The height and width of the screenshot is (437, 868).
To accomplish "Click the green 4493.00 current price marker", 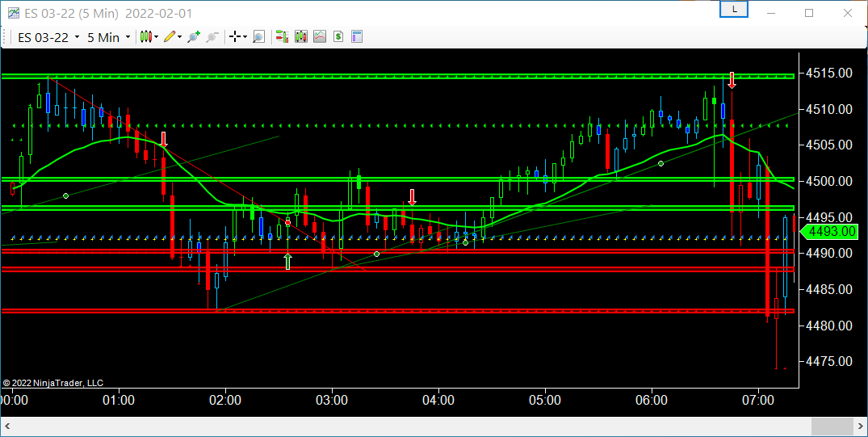I will pos(828,232).
